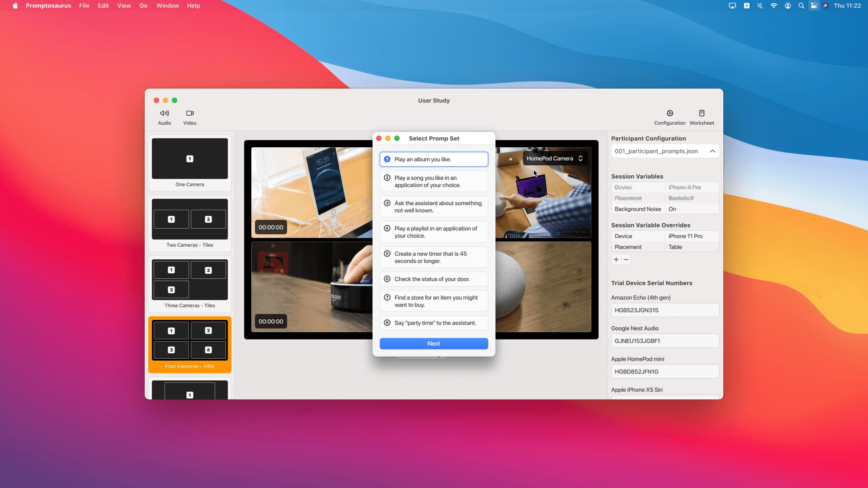Select prompt 5 Create a new timer

tap(434, 257)
